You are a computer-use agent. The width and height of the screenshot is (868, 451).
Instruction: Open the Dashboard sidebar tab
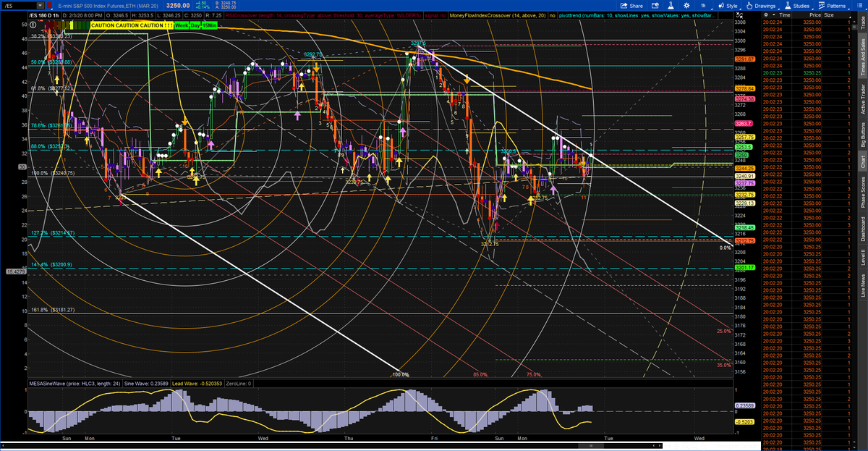pos(862,230)
